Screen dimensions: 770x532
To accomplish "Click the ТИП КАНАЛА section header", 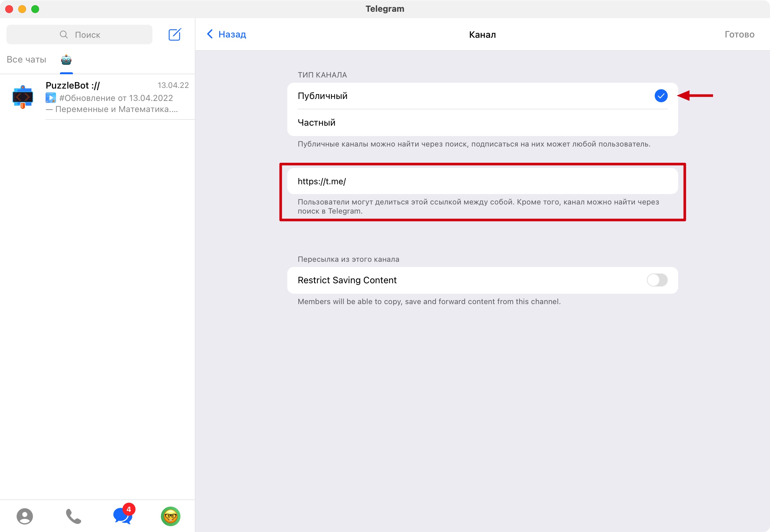I will tap(322, 75).
